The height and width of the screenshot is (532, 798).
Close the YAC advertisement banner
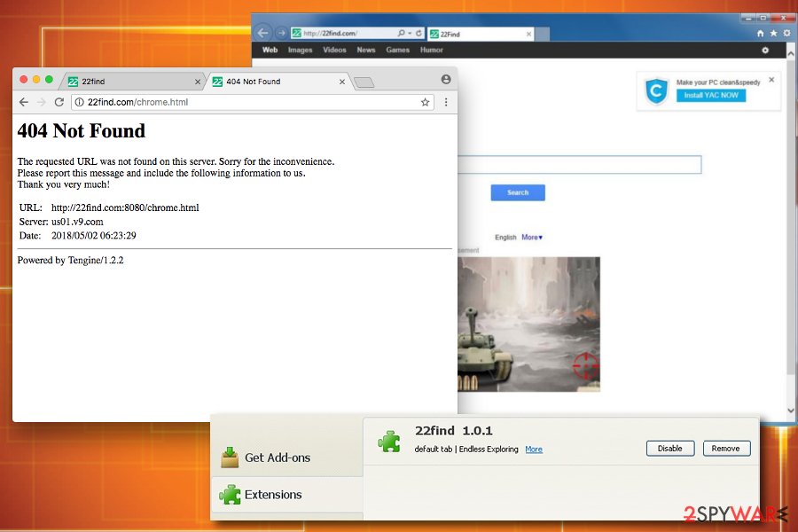[x=771, y=80]
